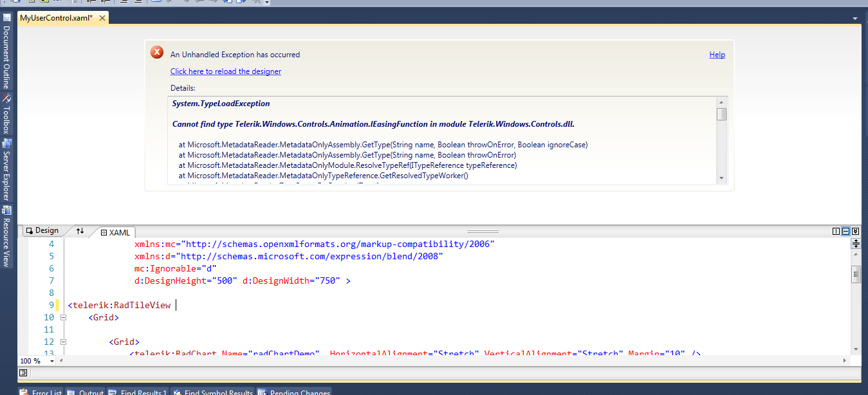Open the Toolbox side panel
Viewport: 868px width, 395px height.
click(x=6, y=114)
